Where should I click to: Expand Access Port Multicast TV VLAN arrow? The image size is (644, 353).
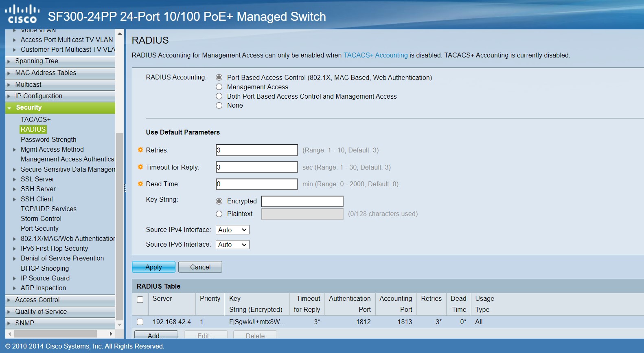(x=14, y=40)
